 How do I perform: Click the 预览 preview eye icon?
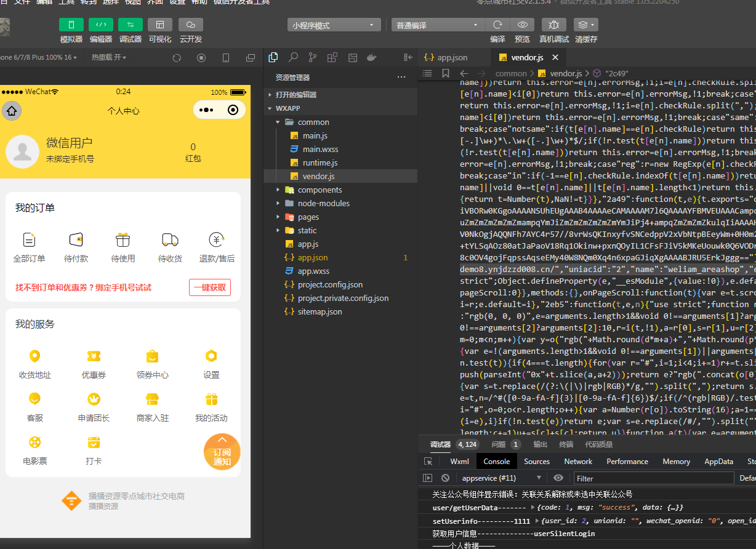pos(523,25)
